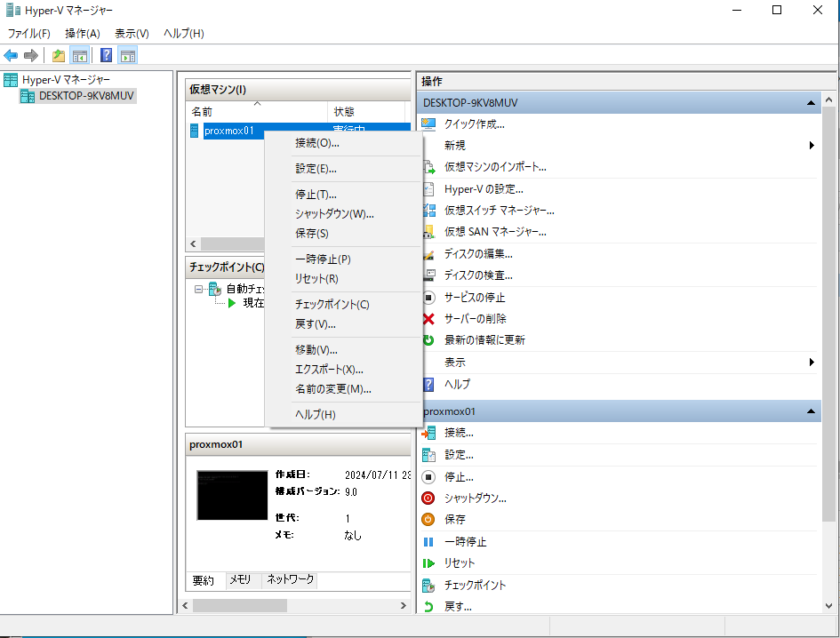The image size is (840, 638).
Task: Switch to the ネットワーク tab
Action: click(x=291, y=579)
